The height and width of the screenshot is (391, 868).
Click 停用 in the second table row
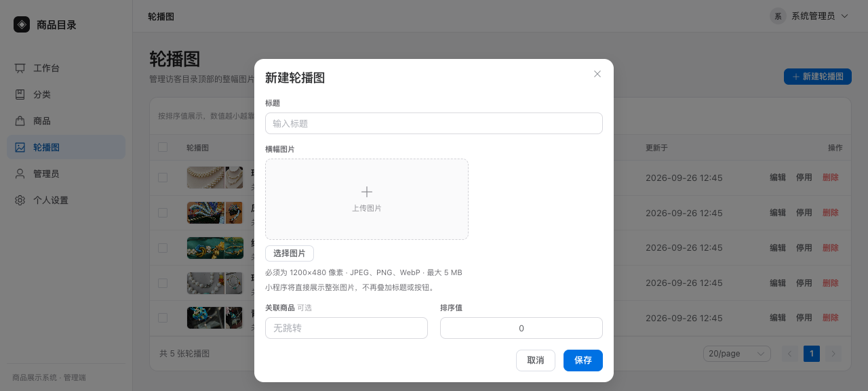[x=804, y=213]
